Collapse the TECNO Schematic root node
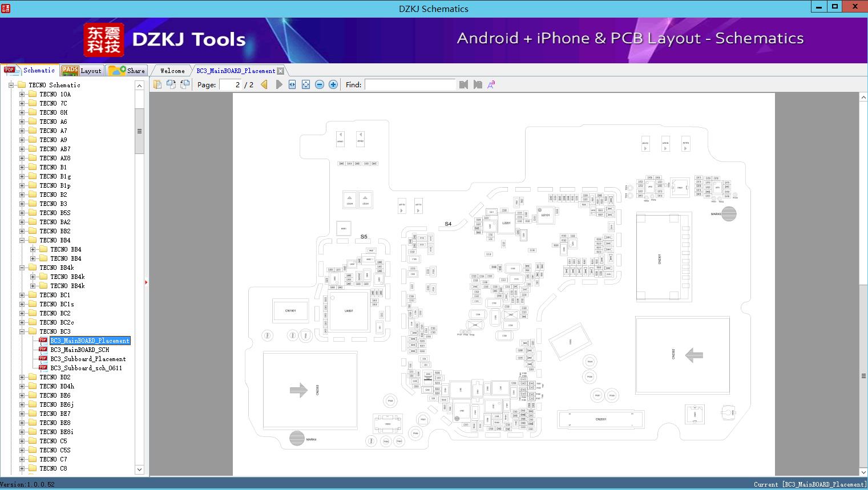 [x=11, y=85]
